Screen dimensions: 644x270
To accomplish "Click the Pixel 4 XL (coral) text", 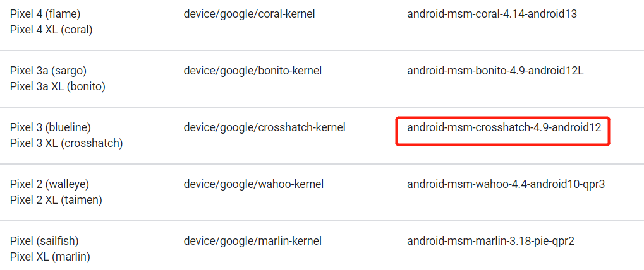I will (x=51, y=30).
